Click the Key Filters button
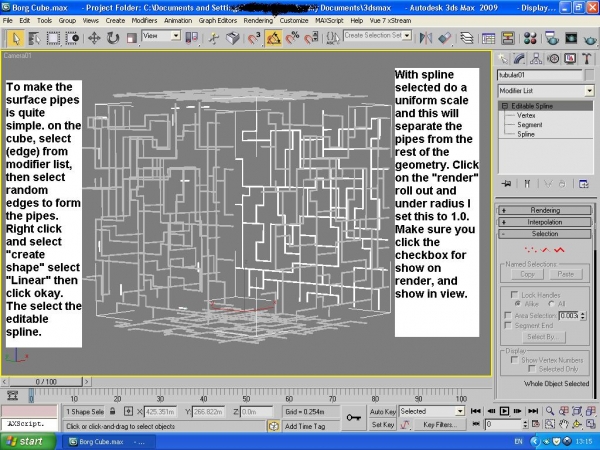This screenshot has height=450, width=600. point(439,424)
